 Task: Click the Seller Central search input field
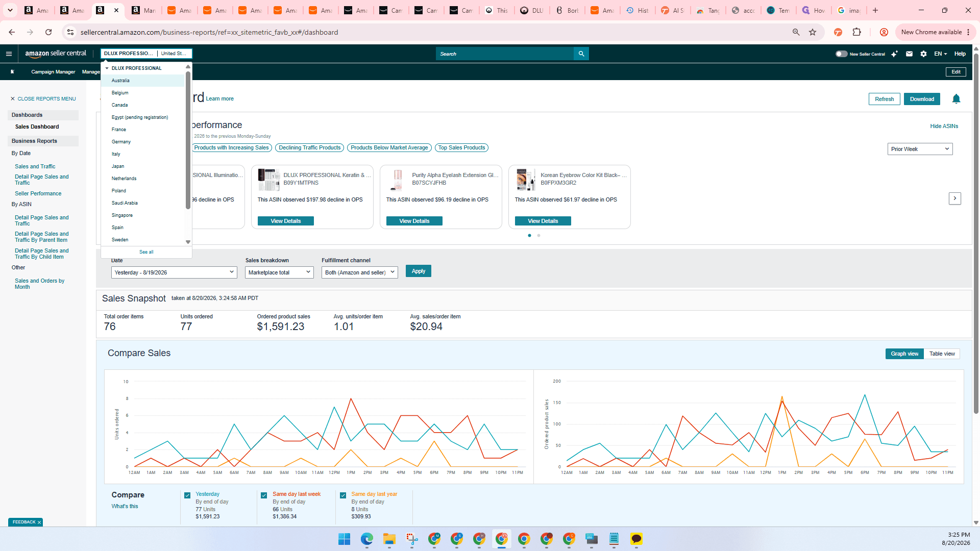[x=505, y=54]
